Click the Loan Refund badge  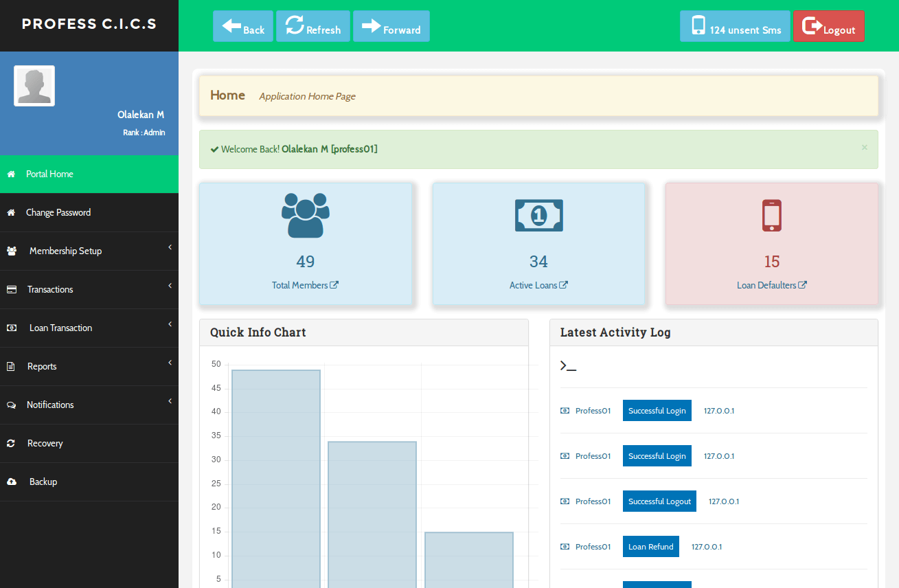point(651,547)
